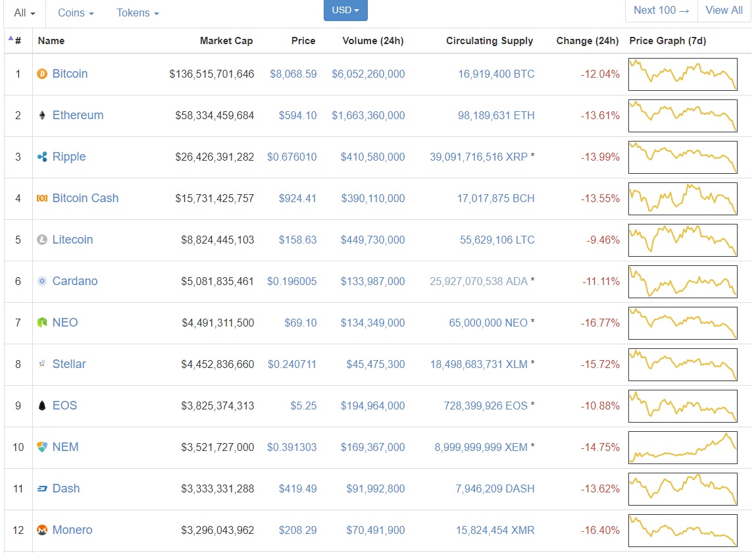This screenshot has height=553, width=756.
Task: Open the Dash page link
Action: click(x=66, y=488)
